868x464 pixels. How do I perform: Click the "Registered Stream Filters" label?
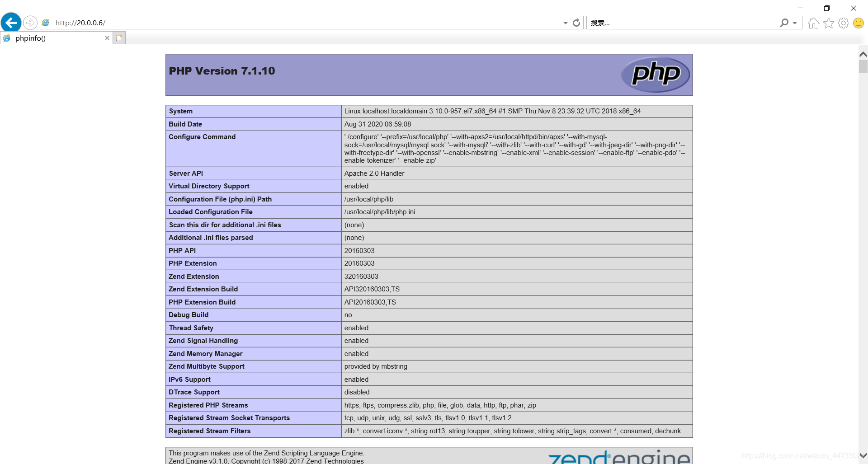click(210, 431)
